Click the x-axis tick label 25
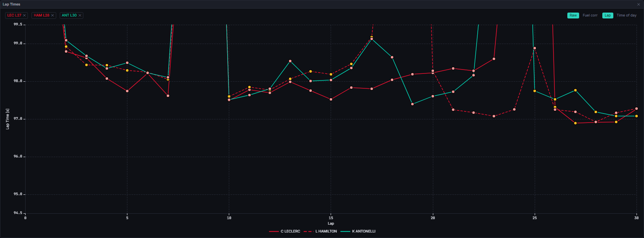644x238 pixels. (535, 218)
